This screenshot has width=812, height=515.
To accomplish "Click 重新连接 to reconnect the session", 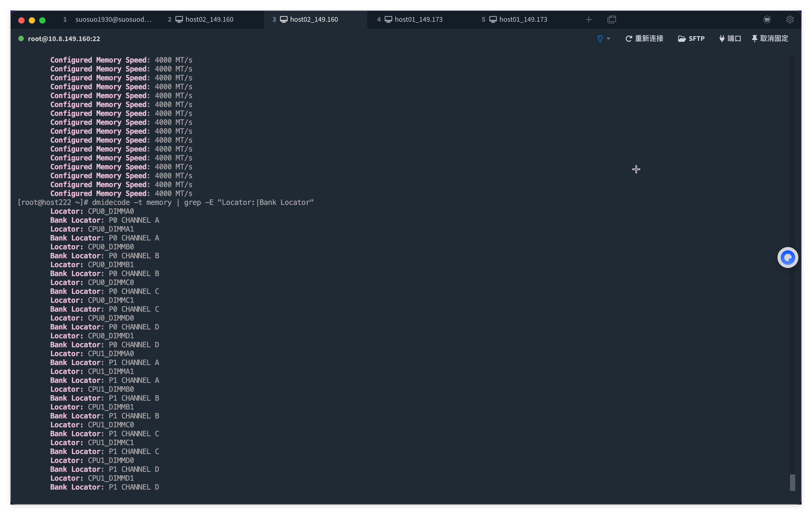I will 644,38.
